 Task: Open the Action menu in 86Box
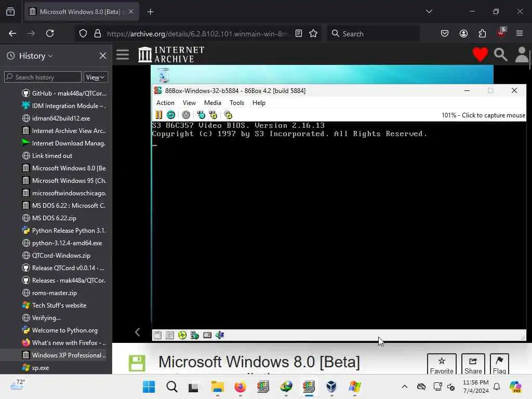point(165,103)
